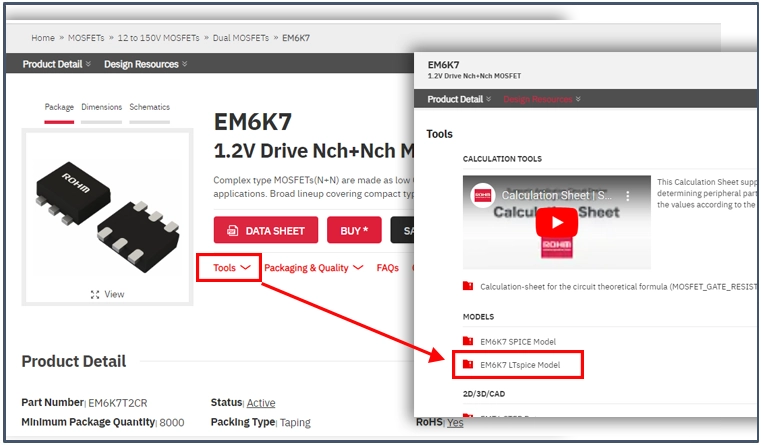
Task: Click the PDF icon on DATA SHEET
Action: pos(232,231)
